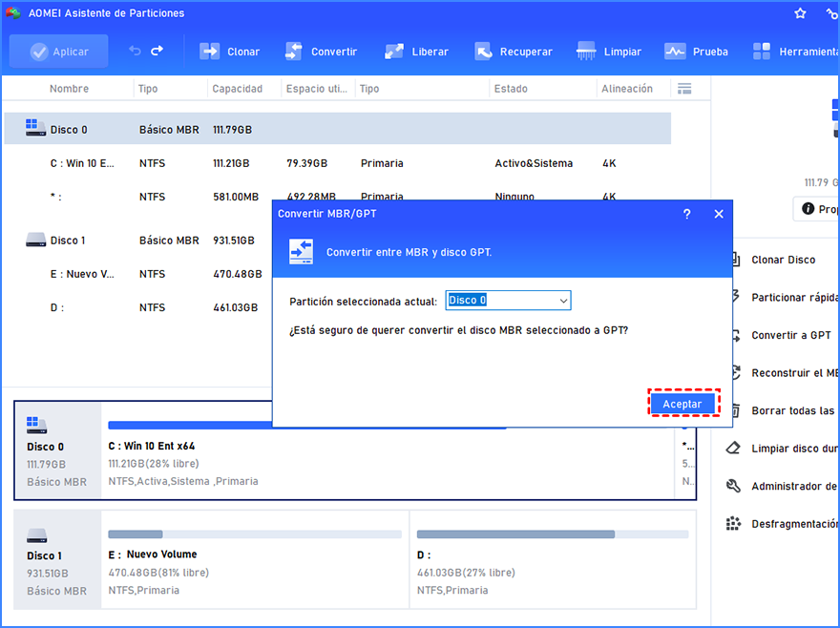Click the Estado column header
The width and height of the screenshot is (840, 628).
(511, 89)
